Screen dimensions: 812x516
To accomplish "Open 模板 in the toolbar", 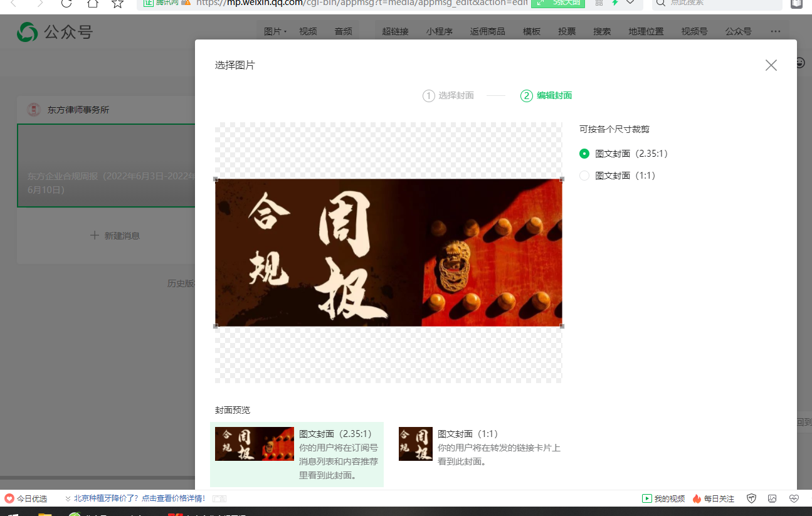I will [x=532, y=31].
